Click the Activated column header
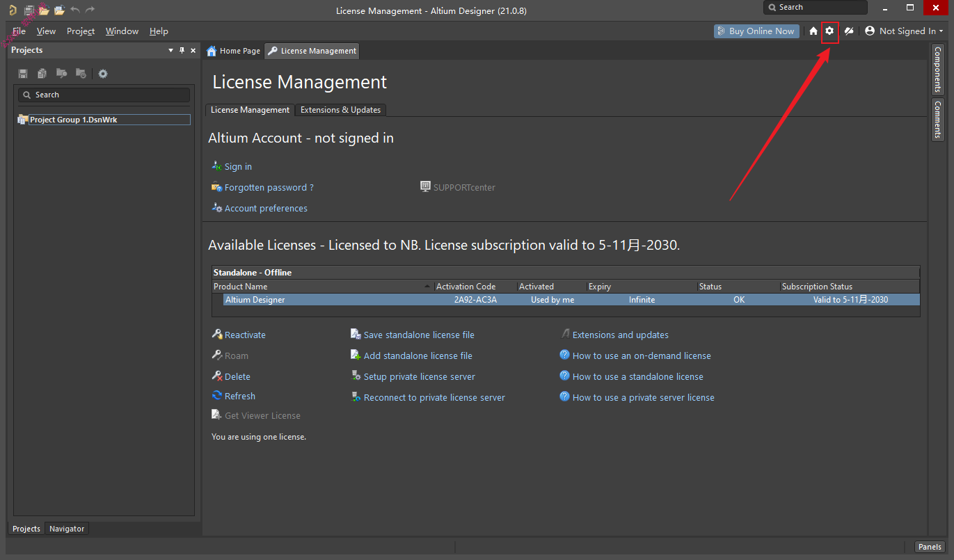This screenshot has height=560, width=954. pos(552,287)
